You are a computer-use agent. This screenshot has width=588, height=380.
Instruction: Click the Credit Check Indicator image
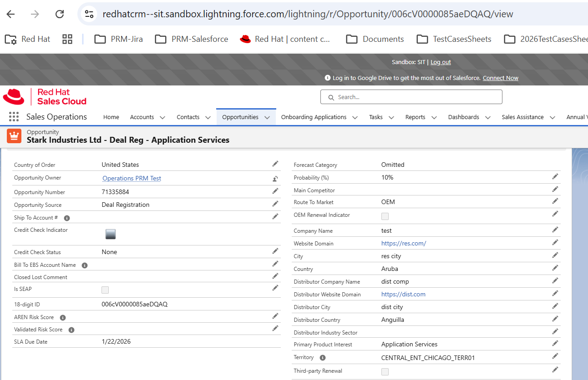tap(111, 234)
